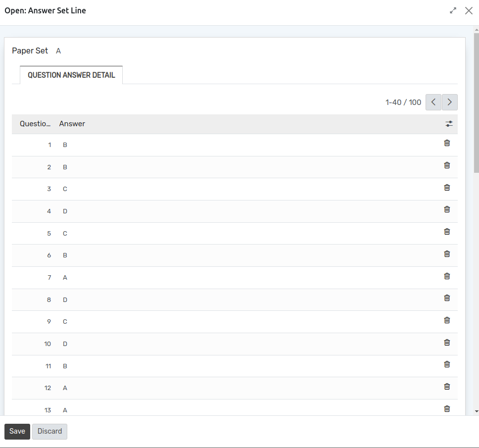479x448 pixels.
Task: Expand dialog to full screen
Action: coord(453,11)
